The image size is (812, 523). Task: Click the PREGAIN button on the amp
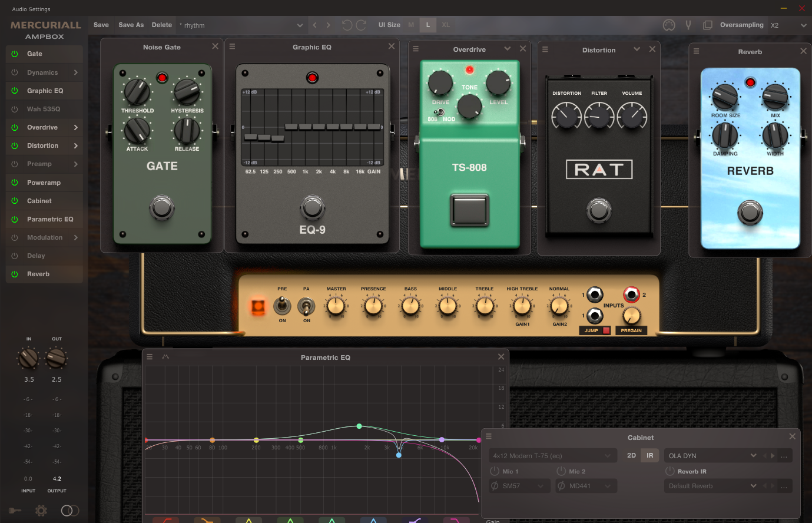pyautogui.click(x=631, y=330)
